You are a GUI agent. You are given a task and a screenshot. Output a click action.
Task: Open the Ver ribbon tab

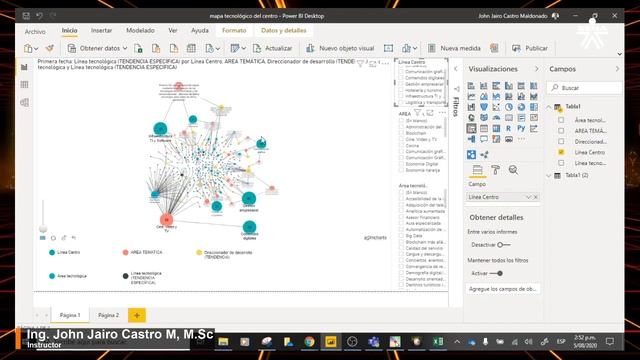coord(173,31)
